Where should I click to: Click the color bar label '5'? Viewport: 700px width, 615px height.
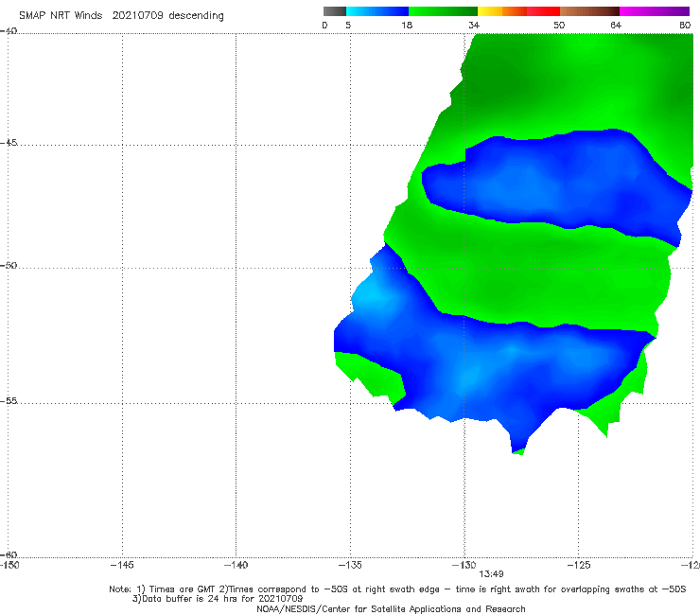coord(348,25)
